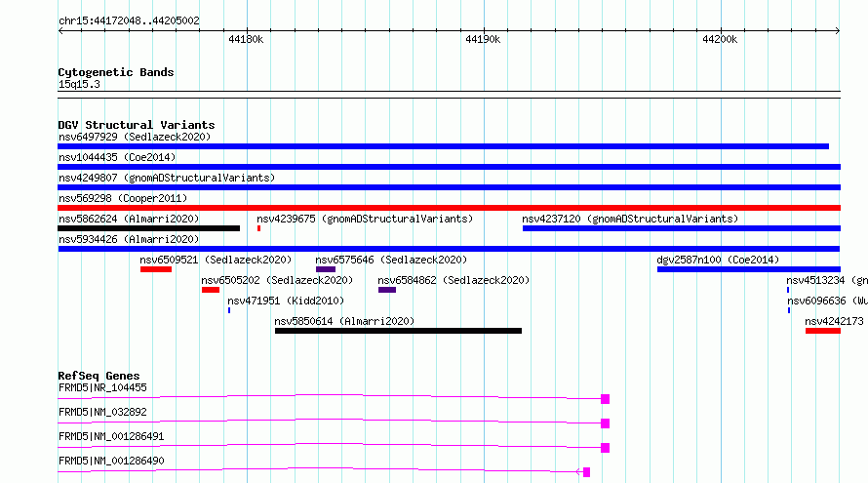Open the nsv5862624 (Almarri2020) label
Image resolution: width=868 pixels, height=483 pixels.
pyautogui.click(x=129, y=219)
